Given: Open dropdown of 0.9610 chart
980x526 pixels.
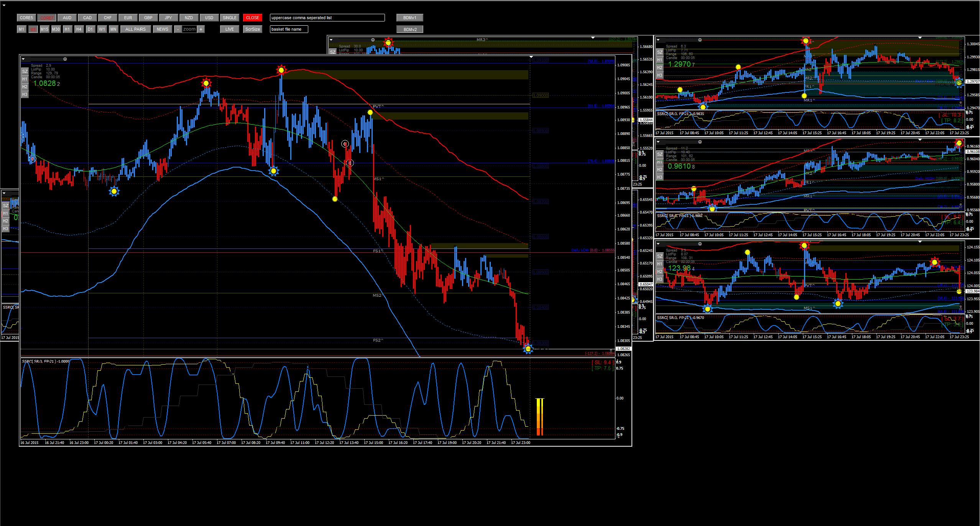Looking at the screenshot, I should 658,142.
